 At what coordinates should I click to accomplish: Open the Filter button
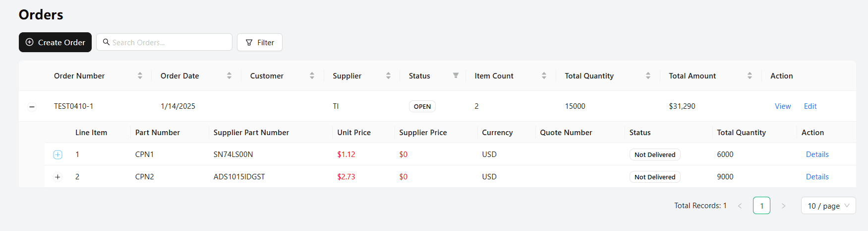point(260,42)
